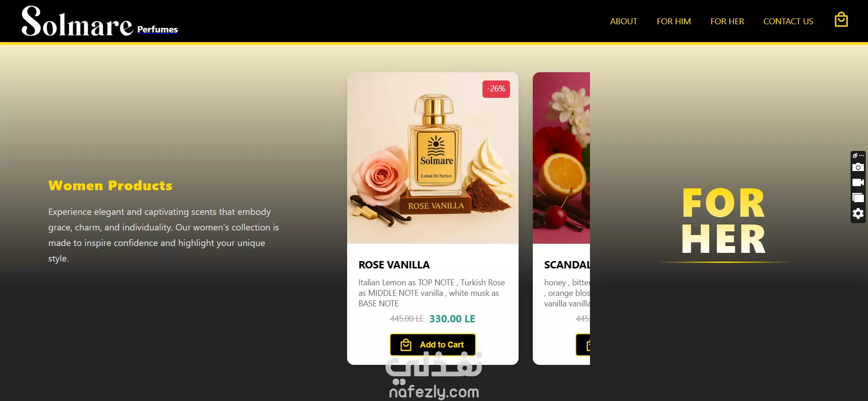
Task: Open CONTACT US page
Action: (x=788, y=21)
